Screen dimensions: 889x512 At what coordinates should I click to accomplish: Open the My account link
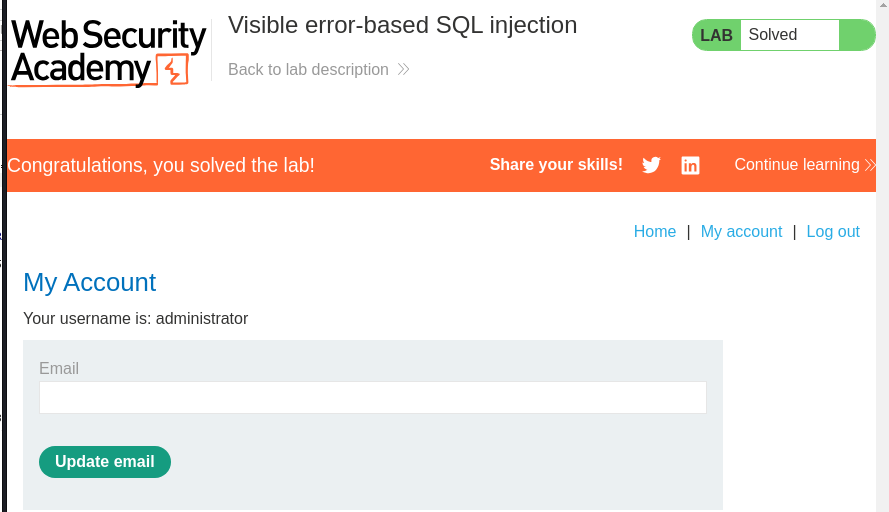(741, 232)
